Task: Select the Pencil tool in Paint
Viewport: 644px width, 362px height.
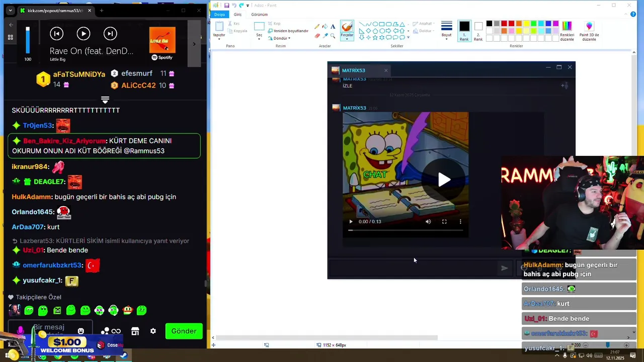Action: [317, 27]
